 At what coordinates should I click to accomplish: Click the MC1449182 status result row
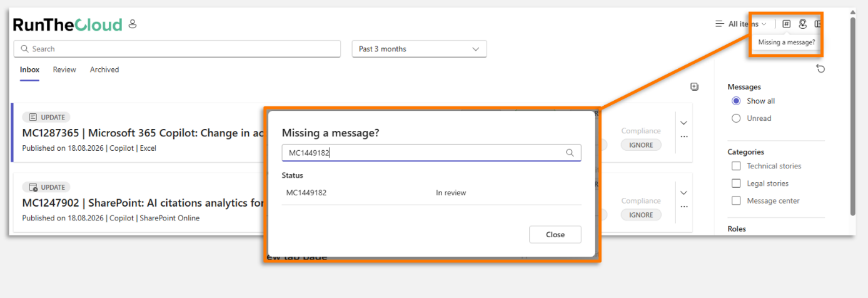point(431,193)
